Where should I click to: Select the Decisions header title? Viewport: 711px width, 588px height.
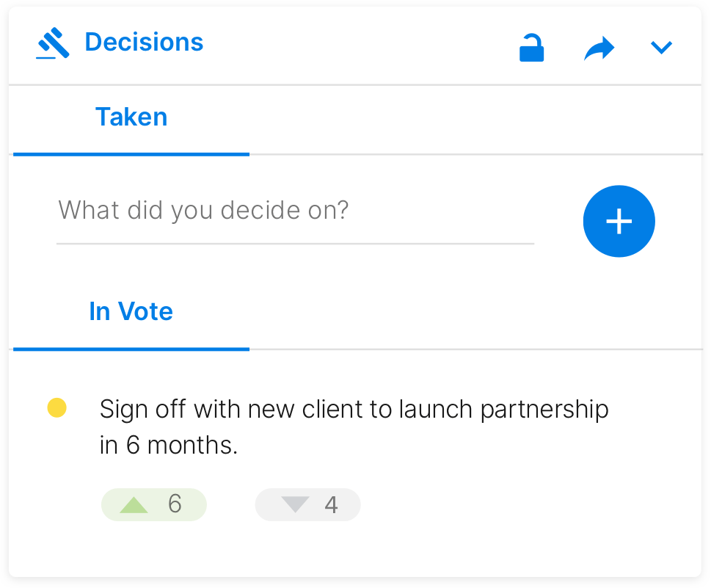pos(145,42)
